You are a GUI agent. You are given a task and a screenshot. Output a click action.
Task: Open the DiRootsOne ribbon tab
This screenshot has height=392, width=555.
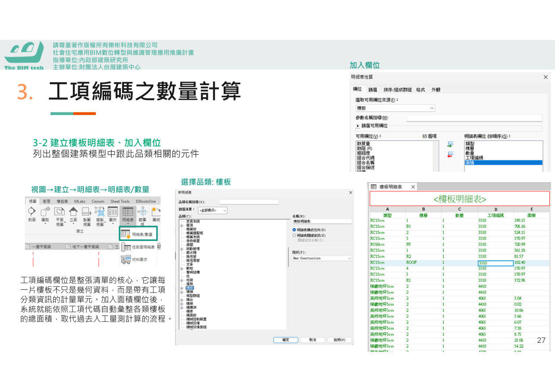pos(146,201)
